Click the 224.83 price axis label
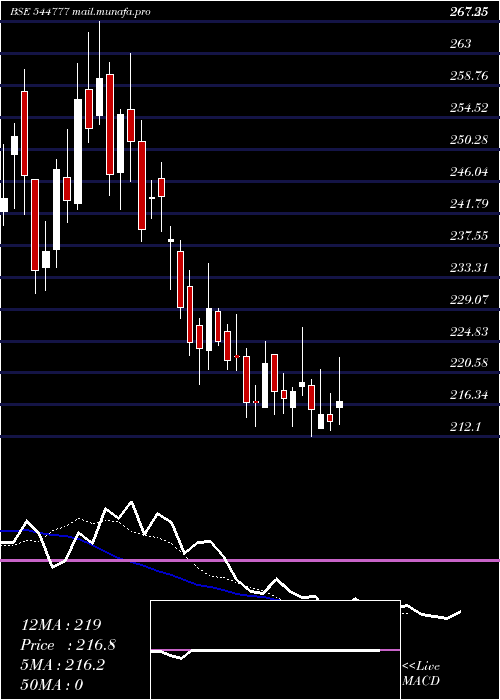Viewport: 500px width, 700px height. pos(469,331)
